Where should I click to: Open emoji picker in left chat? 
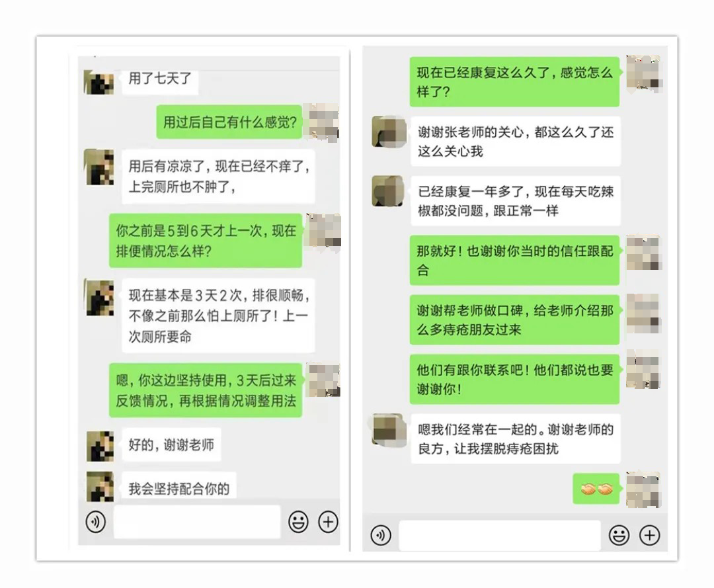[298, 522]
